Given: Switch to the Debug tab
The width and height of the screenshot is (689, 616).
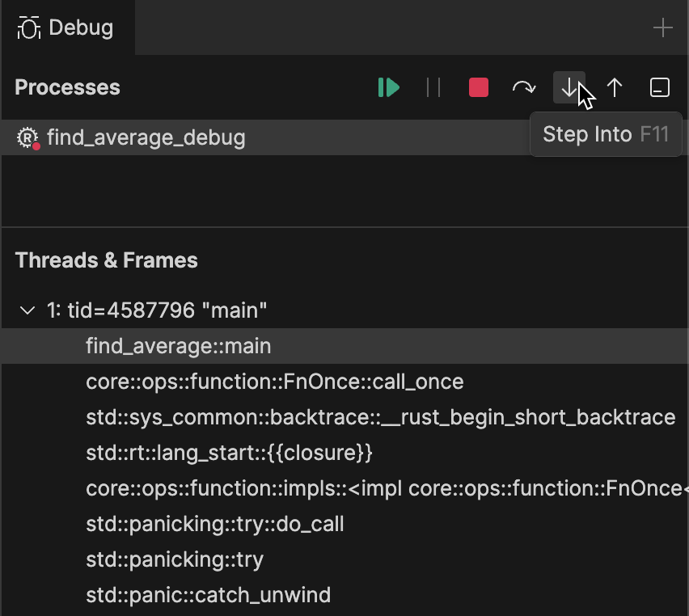Looking at the screenshot, I should (x=65, y=27).
